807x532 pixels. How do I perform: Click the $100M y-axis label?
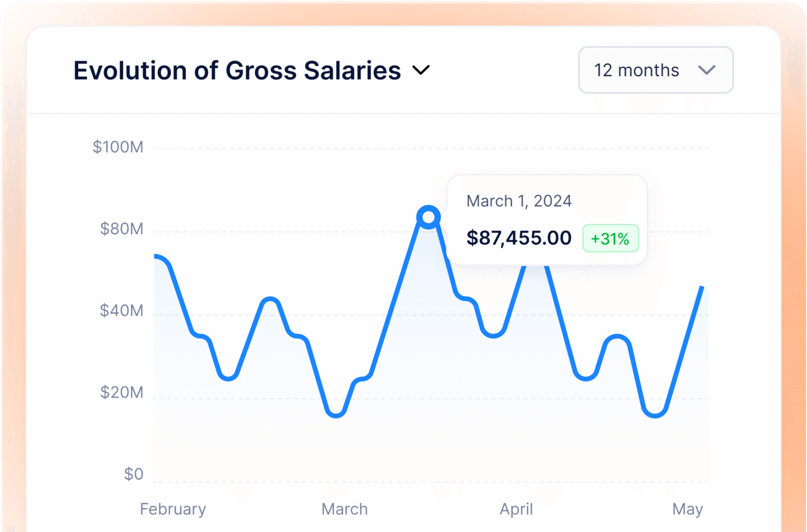[118, 147]
